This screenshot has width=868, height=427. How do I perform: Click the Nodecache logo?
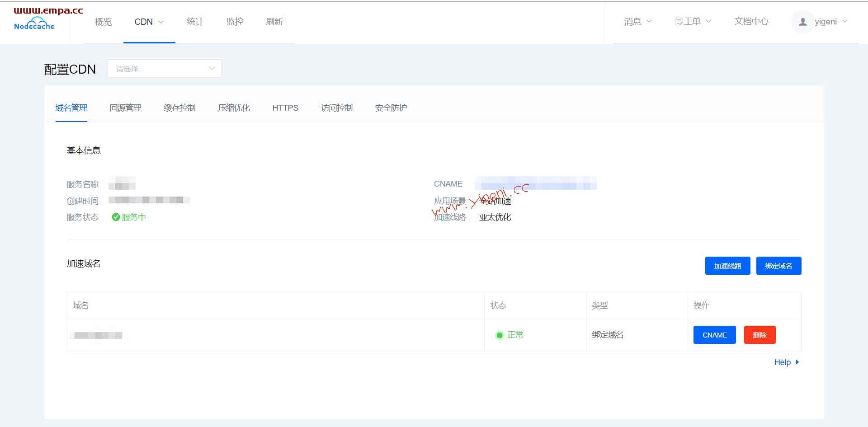click(34, 24)
